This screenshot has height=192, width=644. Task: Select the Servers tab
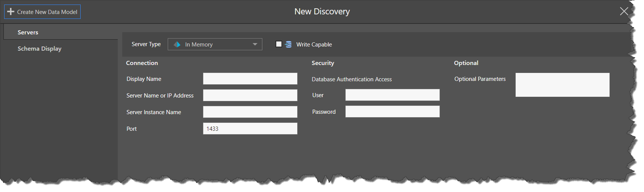61,32
